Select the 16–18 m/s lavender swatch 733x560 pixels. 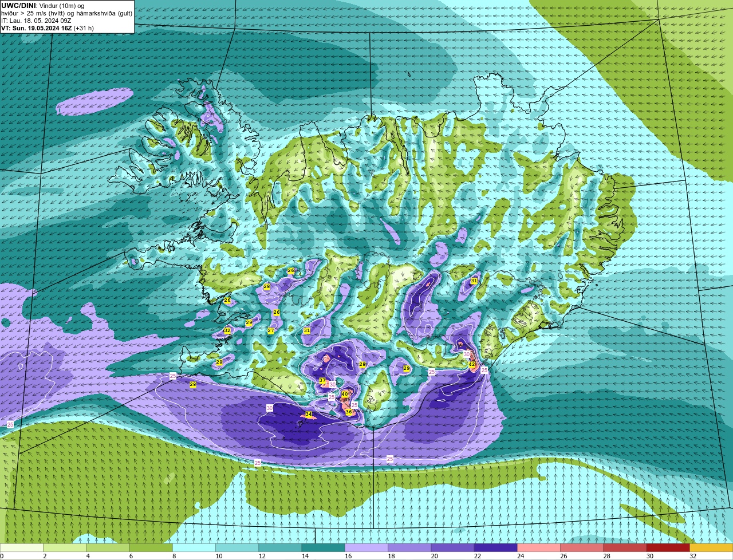coord(366,548)
